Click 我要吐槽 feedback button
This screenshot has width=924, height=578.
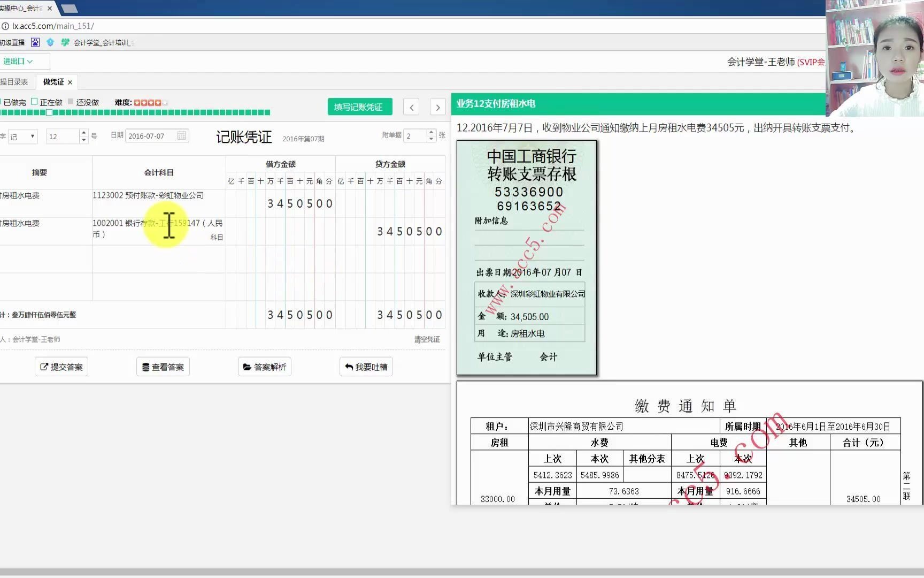tap(366, 367)
